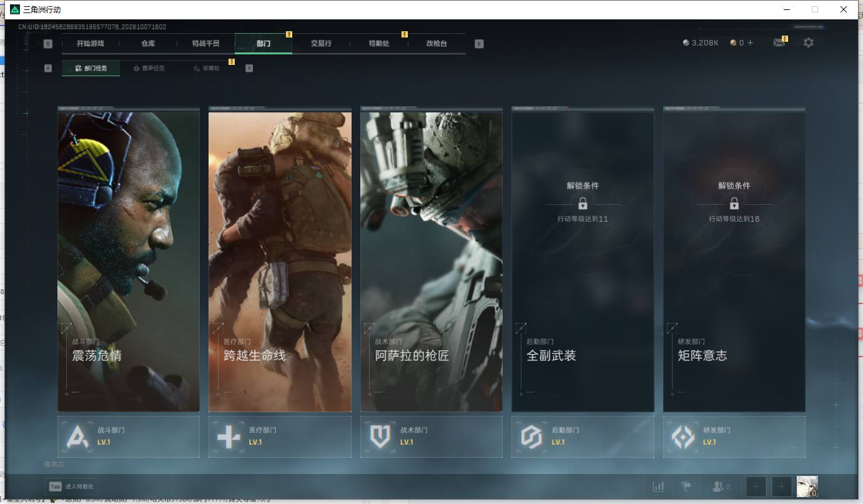The image size is (863, 504).
Task: Select the 部门任务 sub-tab
Action: [91, 68]
